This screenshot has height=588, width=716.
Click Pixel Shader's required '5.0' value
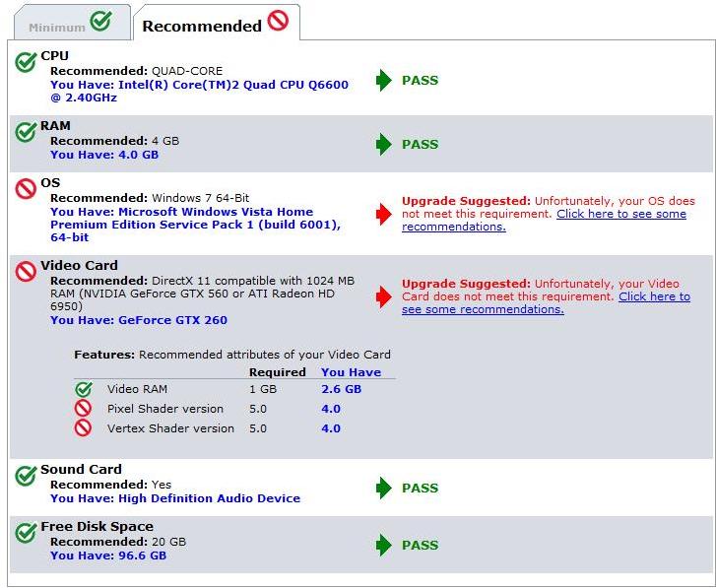(x=258, y=409)
